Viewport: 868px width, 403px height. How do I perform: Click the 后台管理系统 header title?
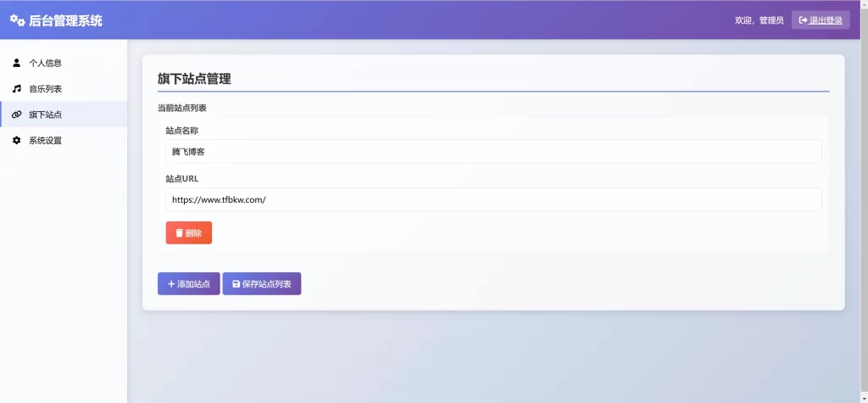[65, 20]
